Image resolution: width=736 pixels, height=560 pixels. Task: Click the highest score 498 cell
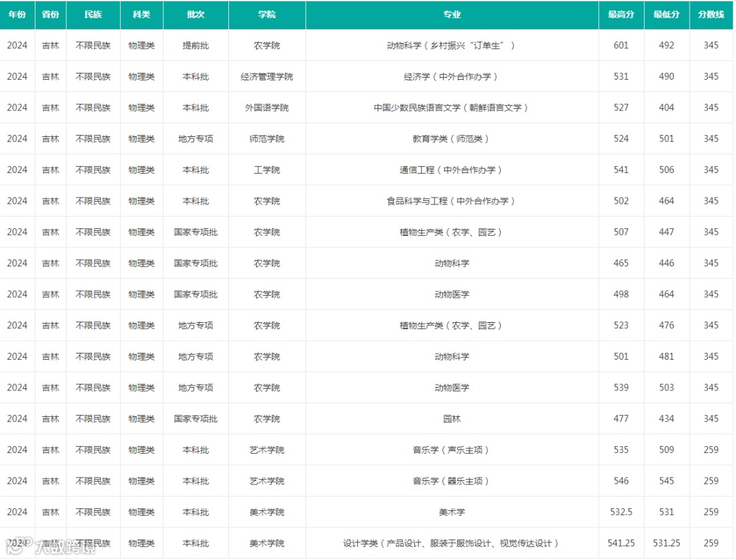(x=621, y=294)
